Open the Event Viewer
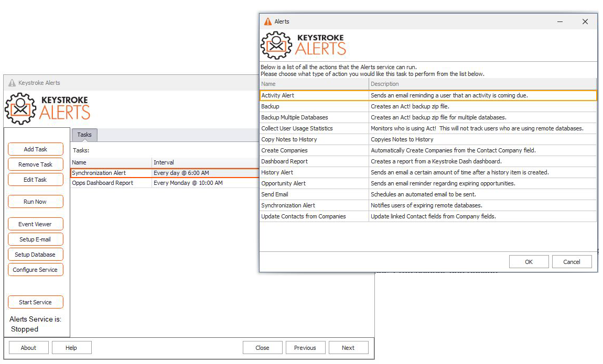The width and height of the screenshot is (603, 364). coord(35,224)
